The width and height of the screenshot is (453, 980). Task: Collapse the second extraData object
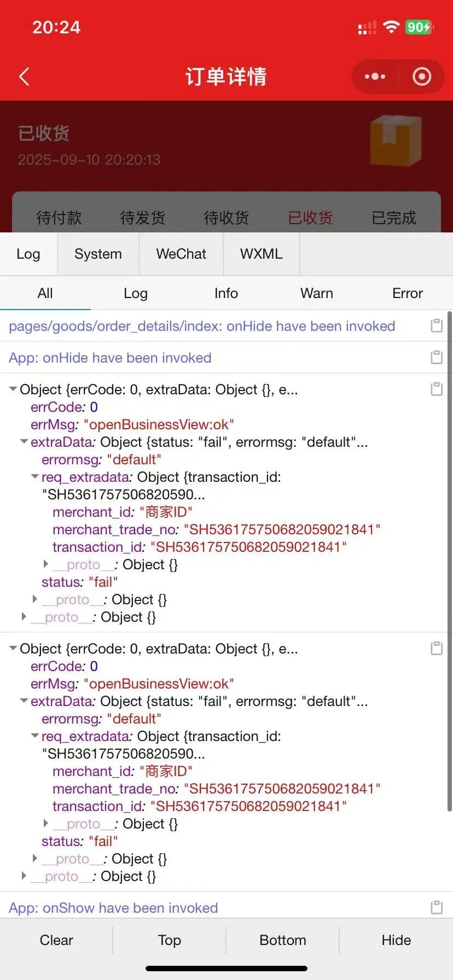(24, 701)
